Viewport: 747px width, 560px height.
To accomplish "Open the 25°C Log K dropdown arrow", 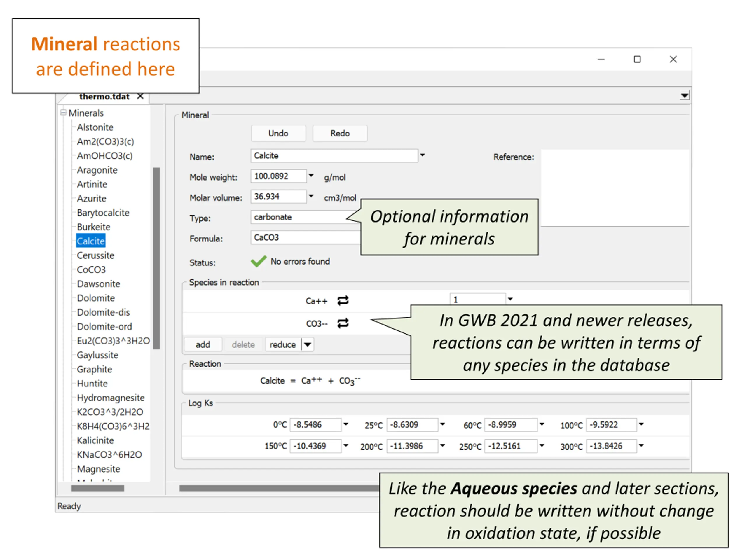I will [x=442, y=424].
